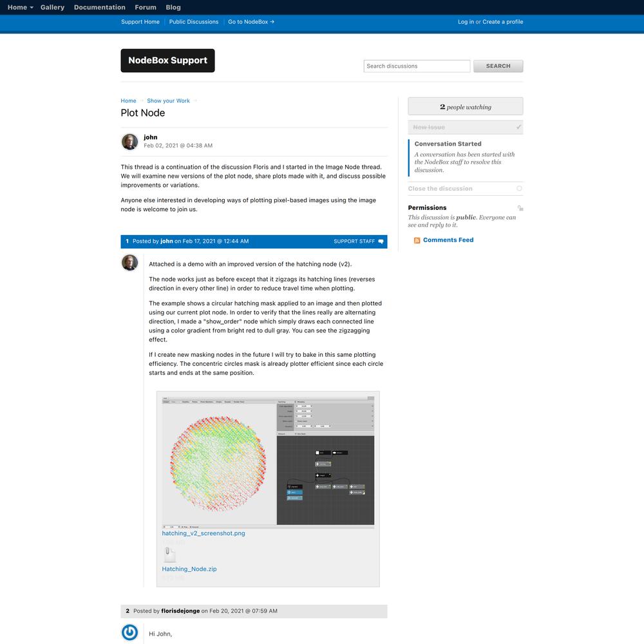The width and height of the screenshot is (644, 644).
Task: Click the Permissions lock icon
Action: (x=520, y=208)
